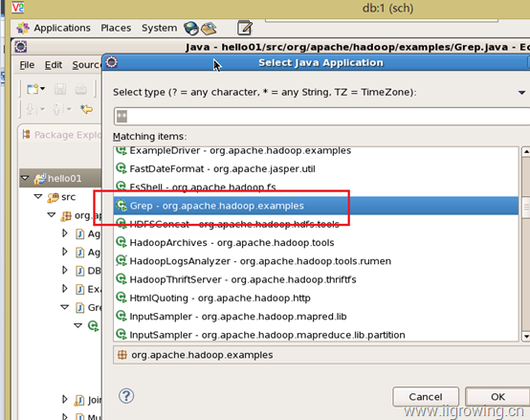Select the src folder in tree
This screenshot has height=420, width=530.
[x=68, y=197]
